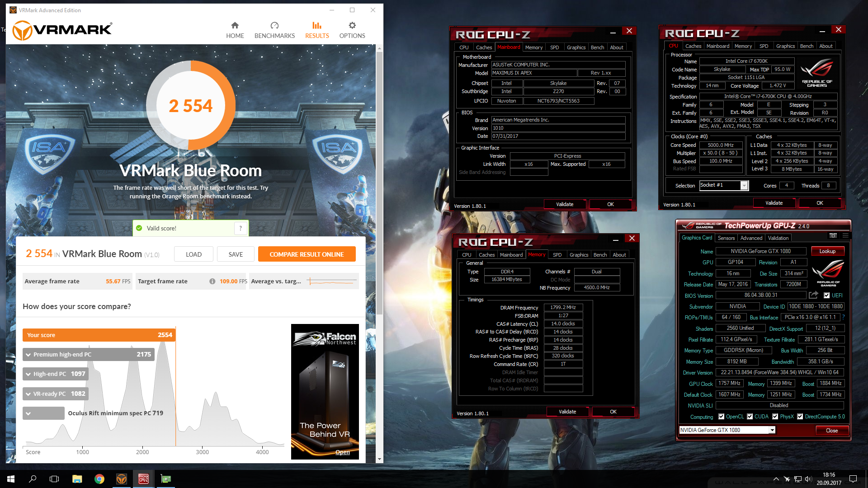The image size is (868, 488).
Task: Open the NVIDIA GeForce GTX 1080 dropdown in GPU-Z
Action: [x=772, y=430]
